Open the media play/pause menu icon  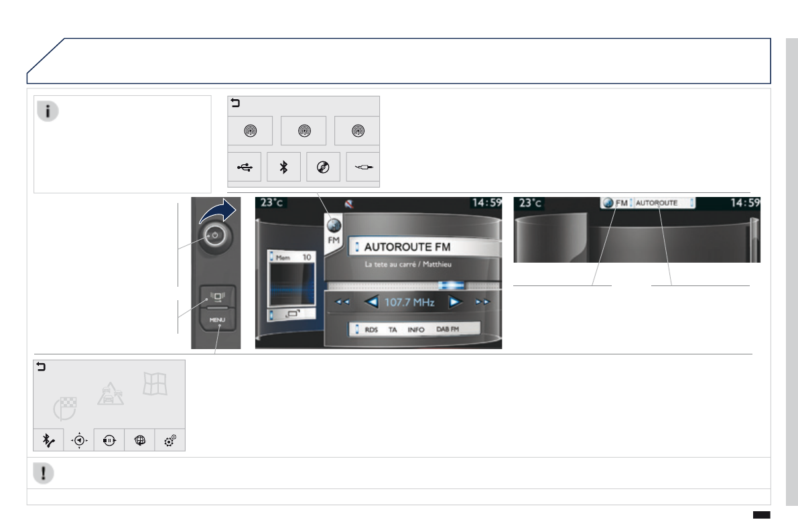[109, 440]
